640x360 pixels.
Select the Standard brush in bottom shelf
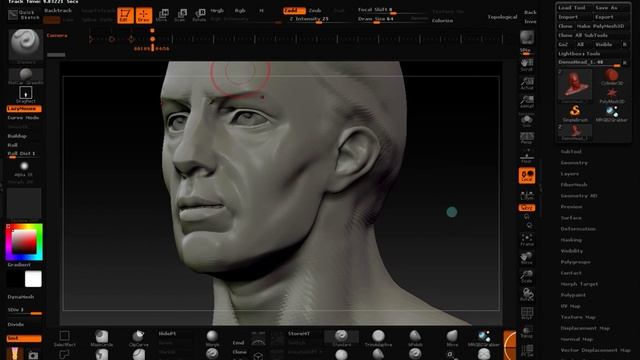click(x=341, y=338)
